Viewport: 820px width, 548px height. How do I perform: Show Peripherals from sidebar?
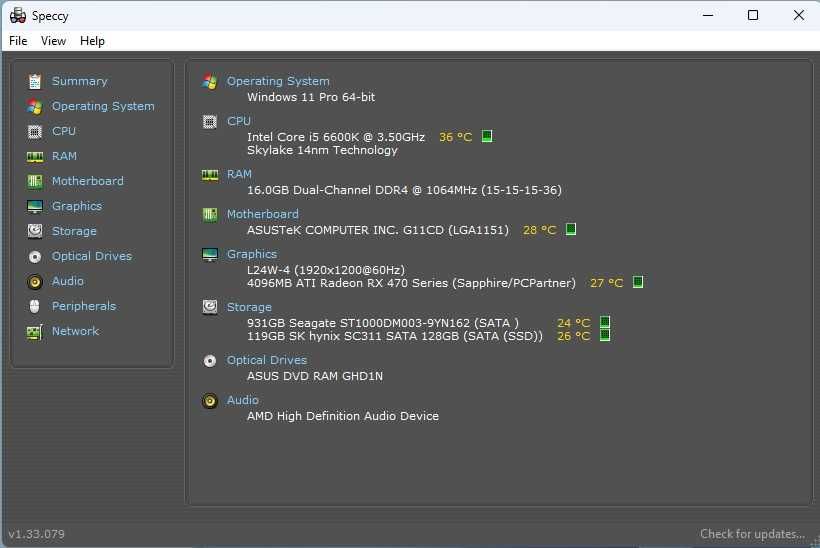[x=84, y=306]
